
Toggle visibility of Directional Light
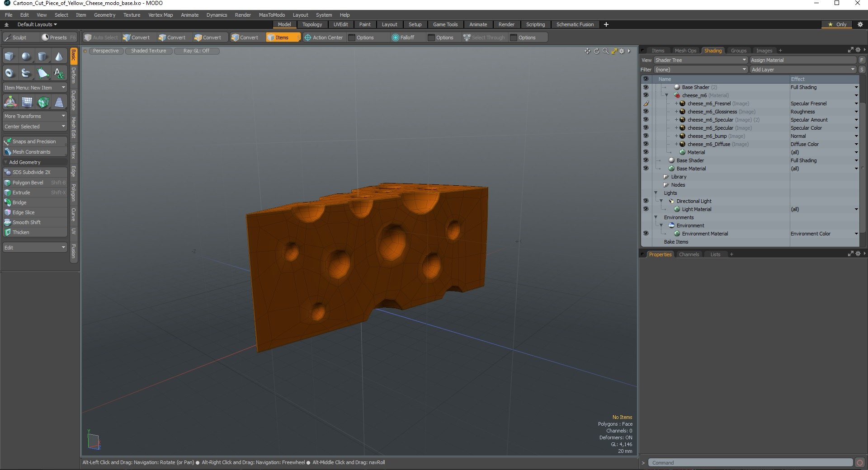pyautogui.click(x=646, y=201)
